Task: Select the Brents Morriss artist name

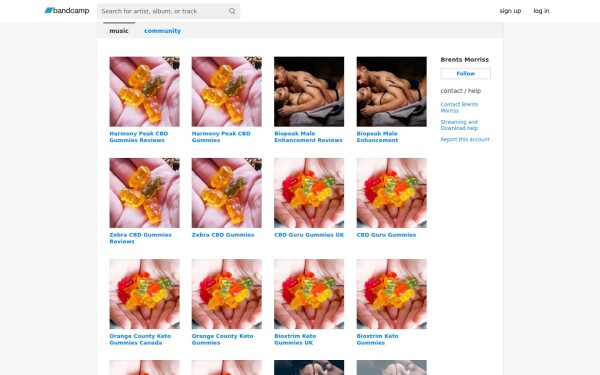Action: pos(465,59)
